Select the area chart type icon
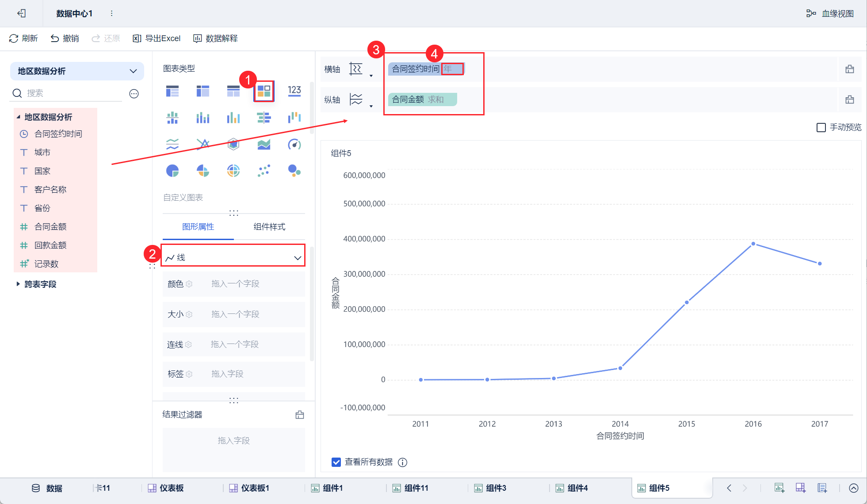Viewport: 867px width, 504px height. click(264, 144)
